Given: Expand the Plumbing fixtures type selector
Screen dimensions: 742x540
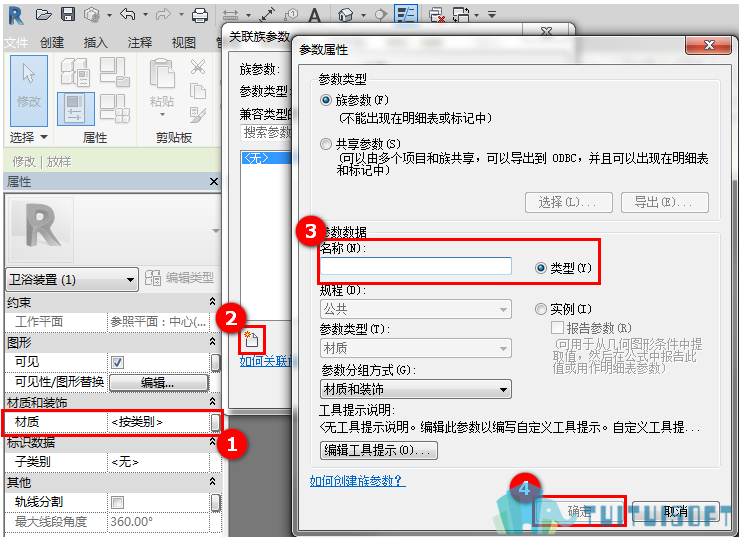Looking at the screenshot, I should [72, 279].
